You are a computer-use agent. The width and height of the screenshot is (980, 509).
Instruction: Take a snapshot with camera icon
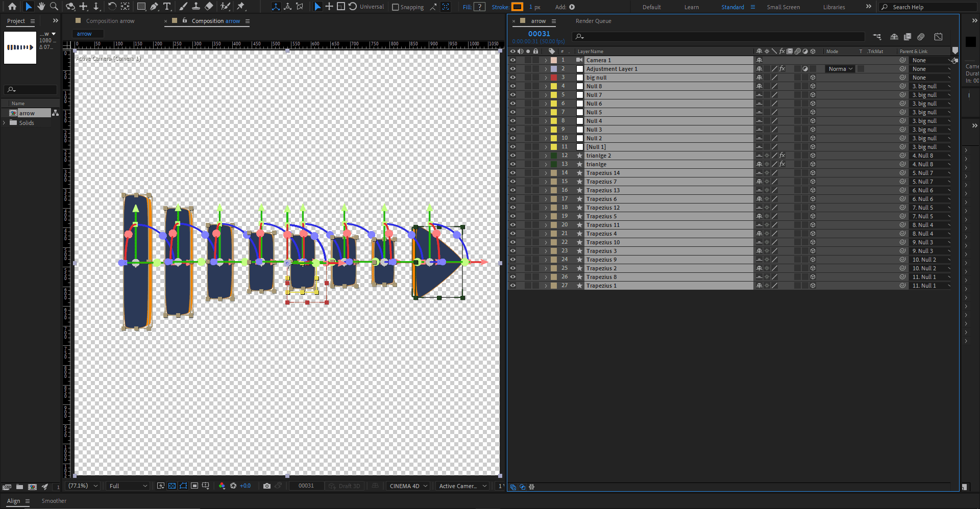point(266,486)
